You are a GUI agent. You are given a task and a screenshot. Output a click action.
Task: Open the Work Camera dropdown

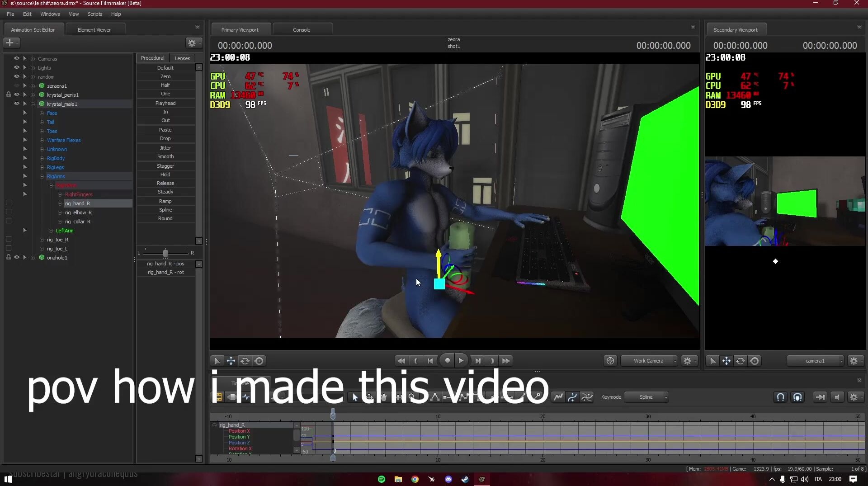coord(649,361)
